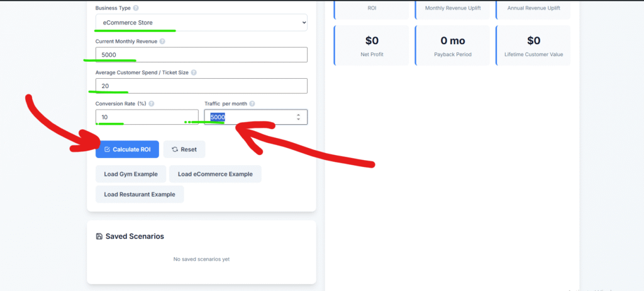Reset the calculator form
Screen dimensions: 644x291
pos(184,149)
